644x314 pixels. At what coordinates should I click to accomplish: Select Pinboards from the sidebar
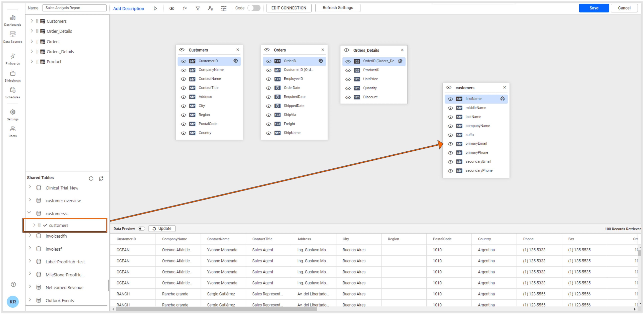pos(13,58)
